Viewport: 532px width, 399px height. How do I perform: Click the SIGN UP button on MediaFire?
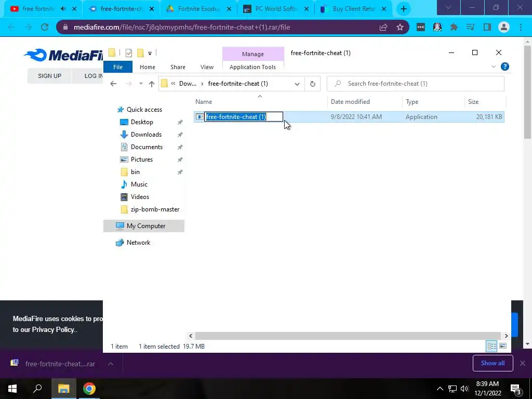49,76
